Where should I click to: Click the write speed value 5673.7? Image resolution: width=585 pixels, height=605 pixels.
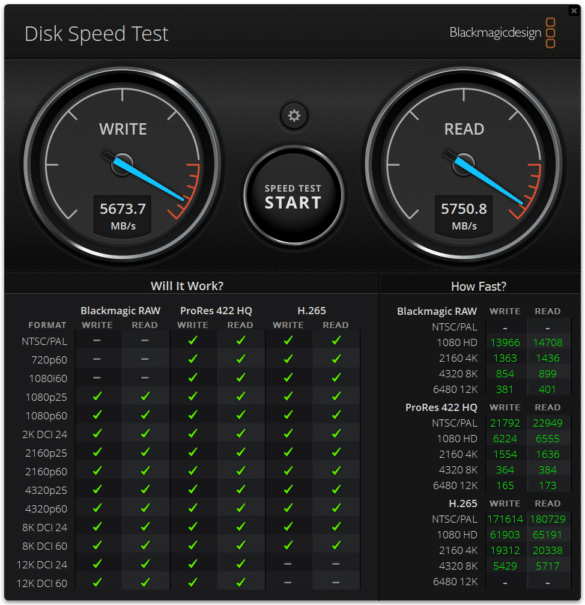pyautogui.click(x=123, y=209)
